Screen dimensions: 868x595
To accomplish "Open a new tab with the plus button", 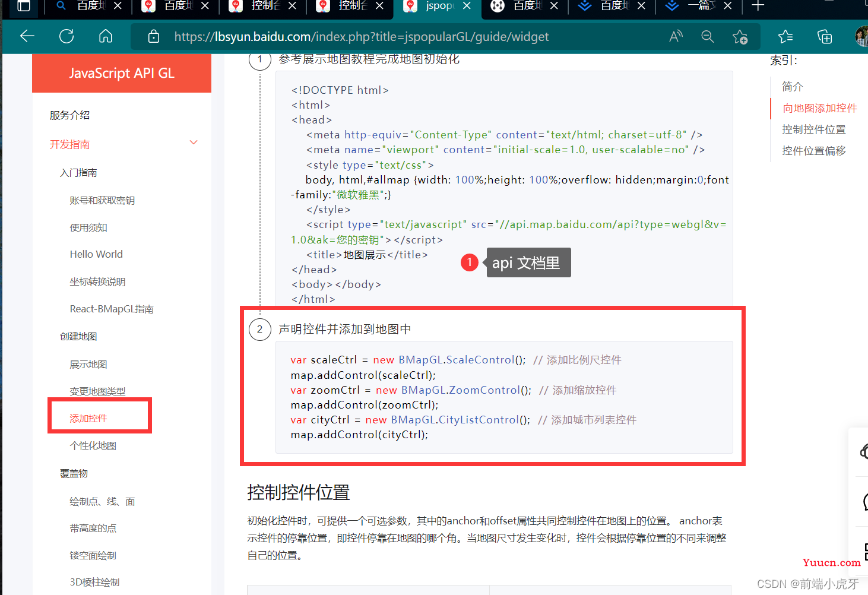I will 758,6.
